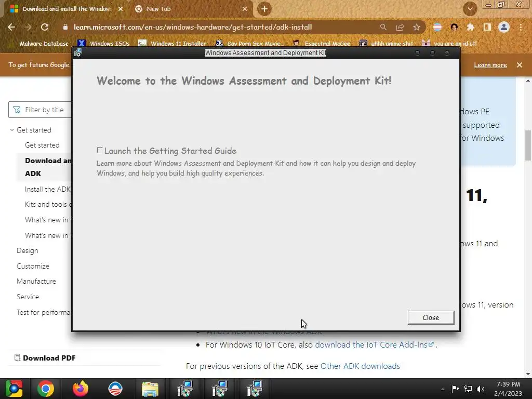The height and width of the screenshot is (399, 532).
Task: Click the network tray icon
Action: pos(468,389)
